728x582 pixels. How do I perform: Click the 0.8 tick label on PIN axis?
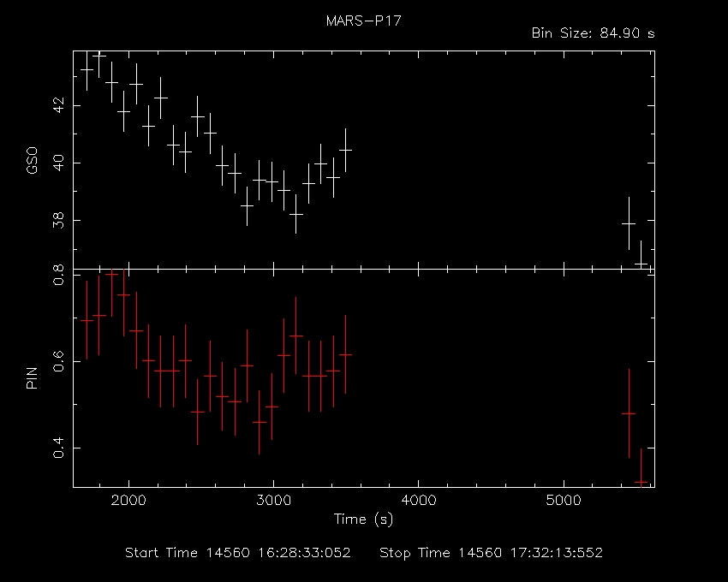[59, 275]
